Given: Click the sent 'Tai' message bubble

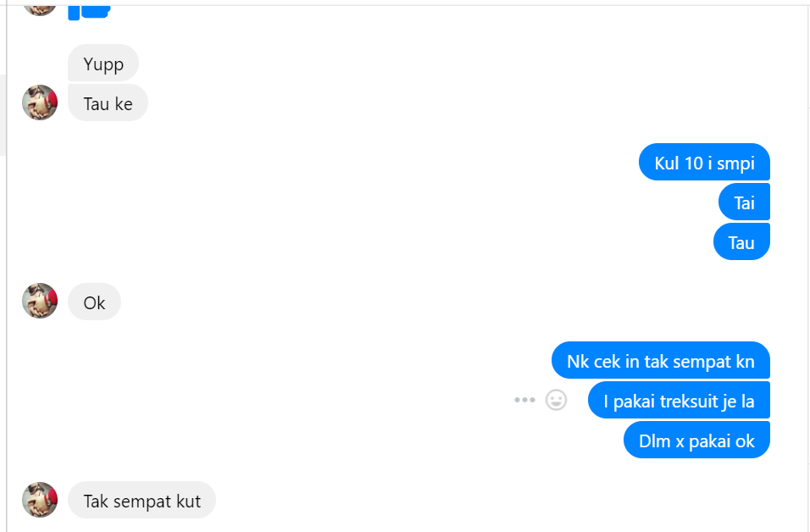Looking at the screenshot, I should [744, 202].
